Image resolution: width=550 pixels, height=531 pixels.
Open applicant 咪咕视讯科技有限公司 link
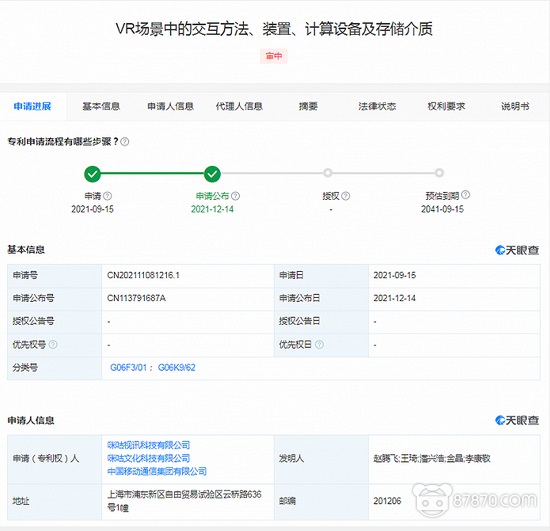[149, 445]
